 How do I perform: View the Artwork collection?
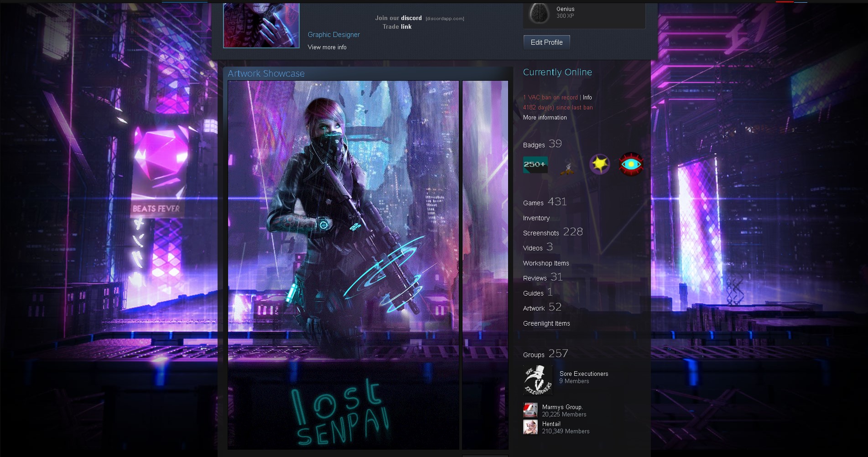click(534, 308)
